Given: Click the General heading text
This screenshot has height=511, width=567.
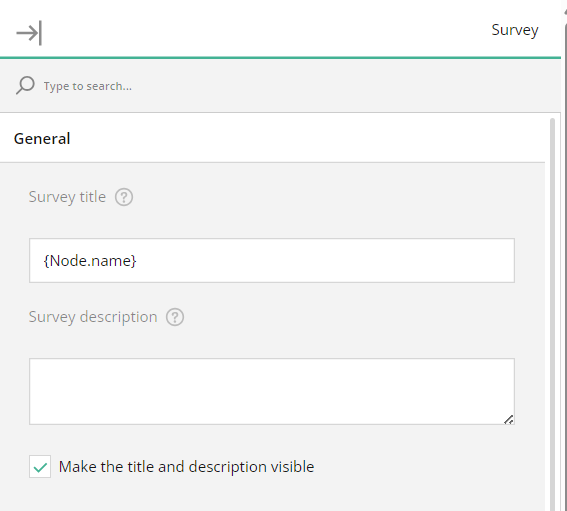Looking at the screenshot, I should pos(42,139).
